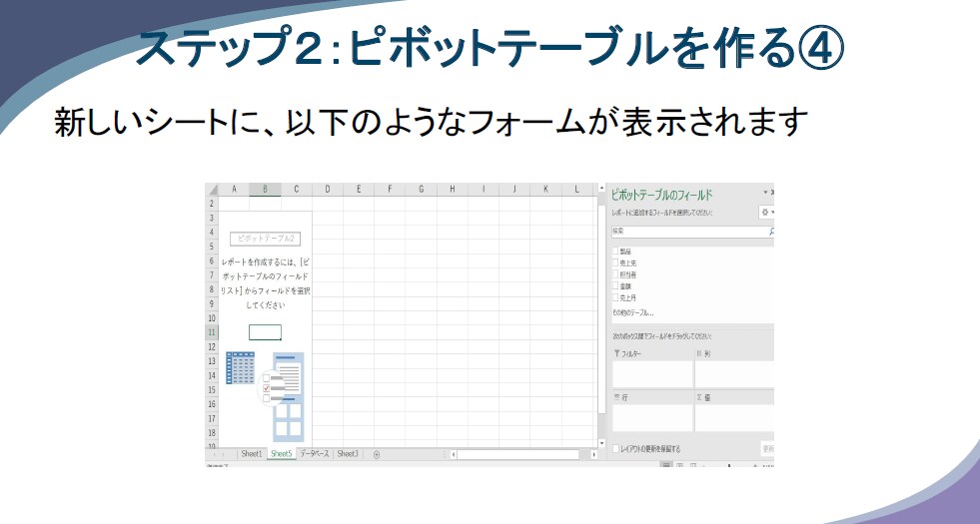
Task: Select column F header
Action: pos(390,190)
